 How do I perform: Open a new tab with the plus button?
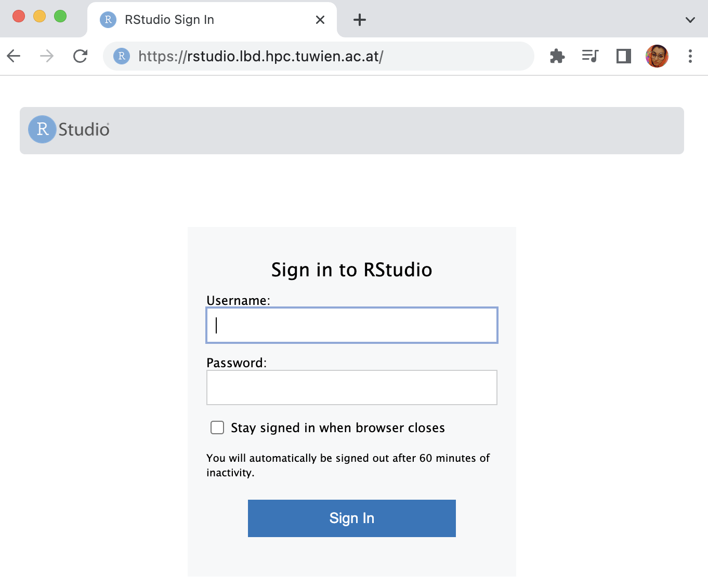tap(360, 20)
